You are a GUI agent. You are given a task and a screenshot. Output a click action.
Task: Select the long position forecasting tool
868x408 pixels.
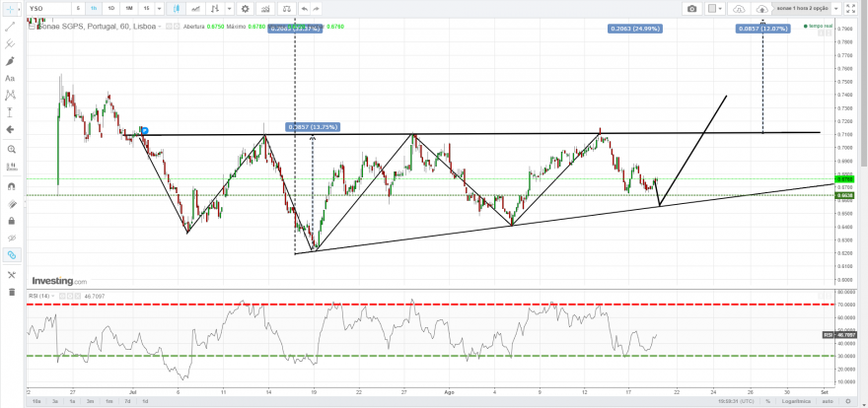10,112
